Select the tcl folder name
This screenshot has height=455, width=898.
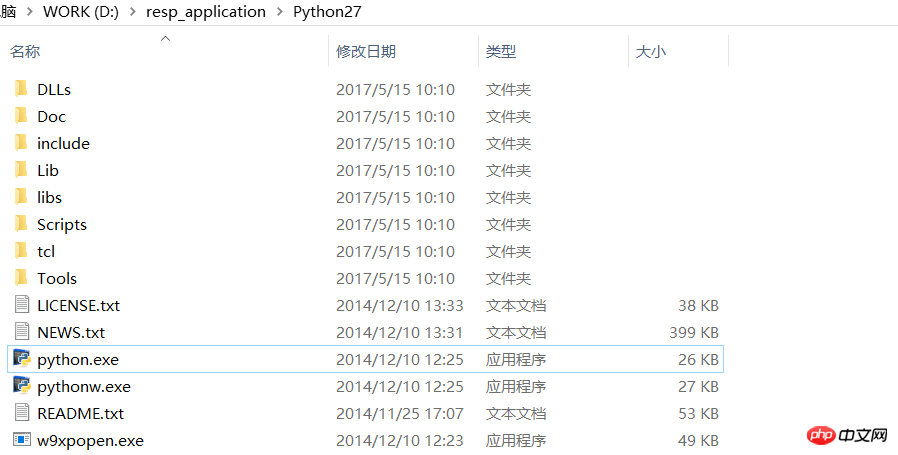(46, 251)
